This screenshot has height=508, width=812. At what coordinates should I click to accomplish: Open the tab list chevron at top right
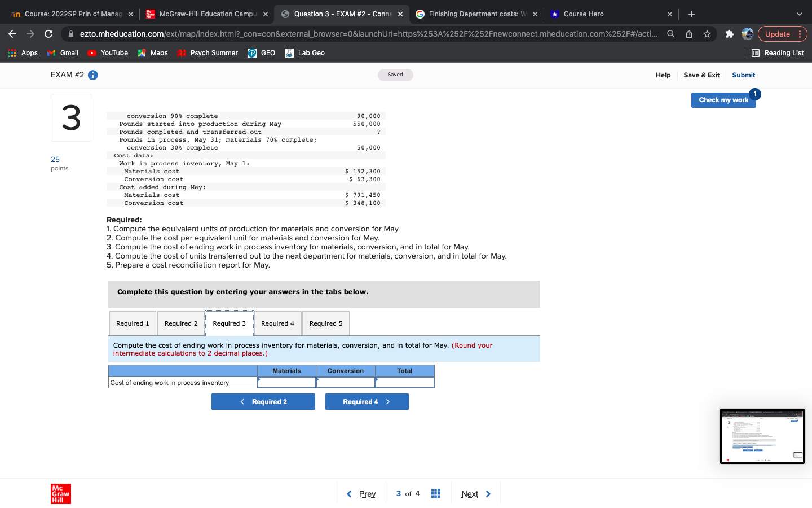(798, 14)
